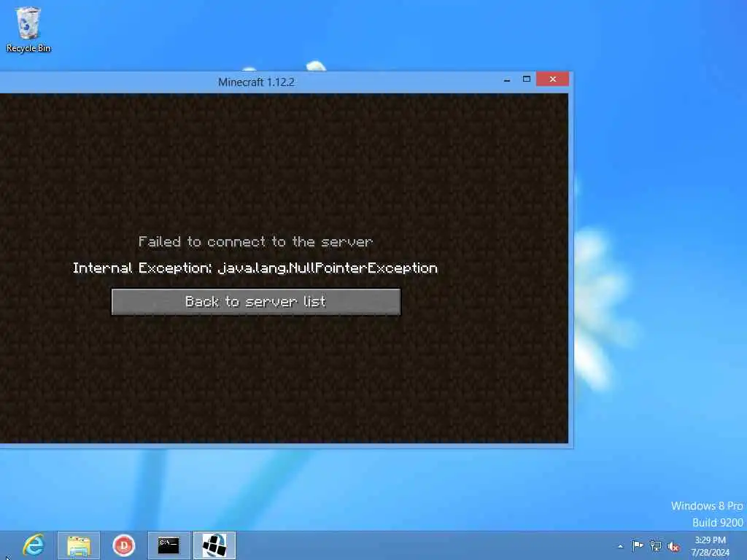Open the red D app on taskbar
Screen dimensions: 747x560
coord(124,545)
